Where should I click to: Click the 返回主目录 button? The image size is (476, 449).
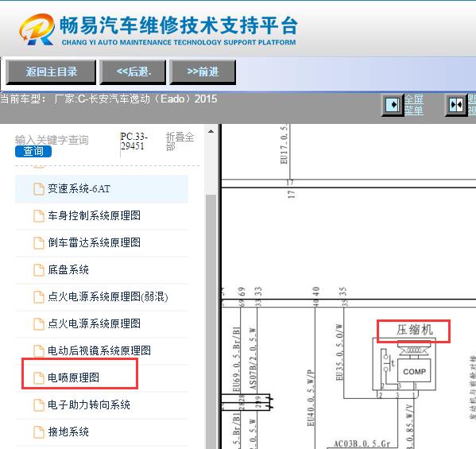(x=51, y=72)
